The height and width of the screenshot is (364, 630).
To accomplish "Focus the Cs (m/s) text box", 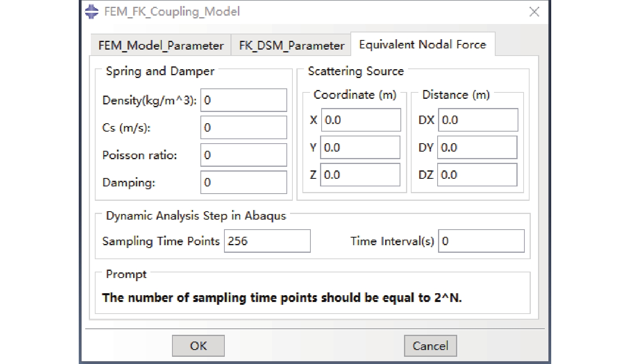I will coord(244,128).
